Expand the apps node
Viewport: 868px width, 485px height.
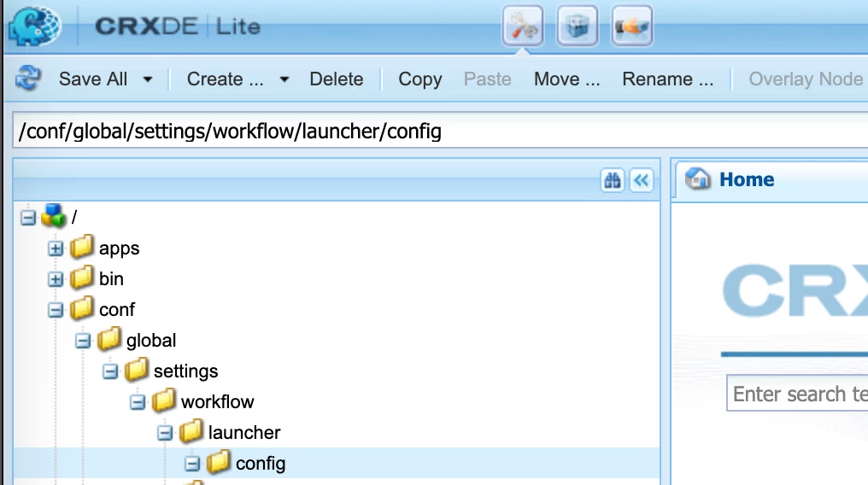tap(56, 248)
